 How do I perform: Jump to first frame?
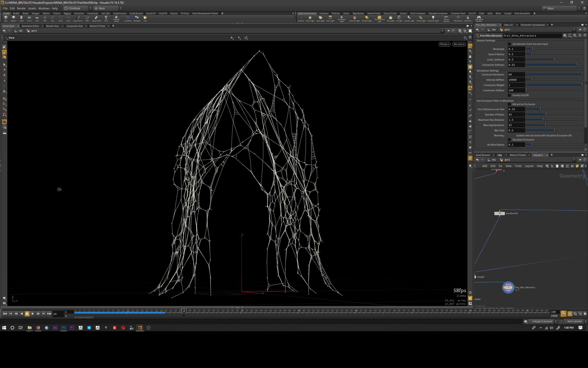[5, 314]
